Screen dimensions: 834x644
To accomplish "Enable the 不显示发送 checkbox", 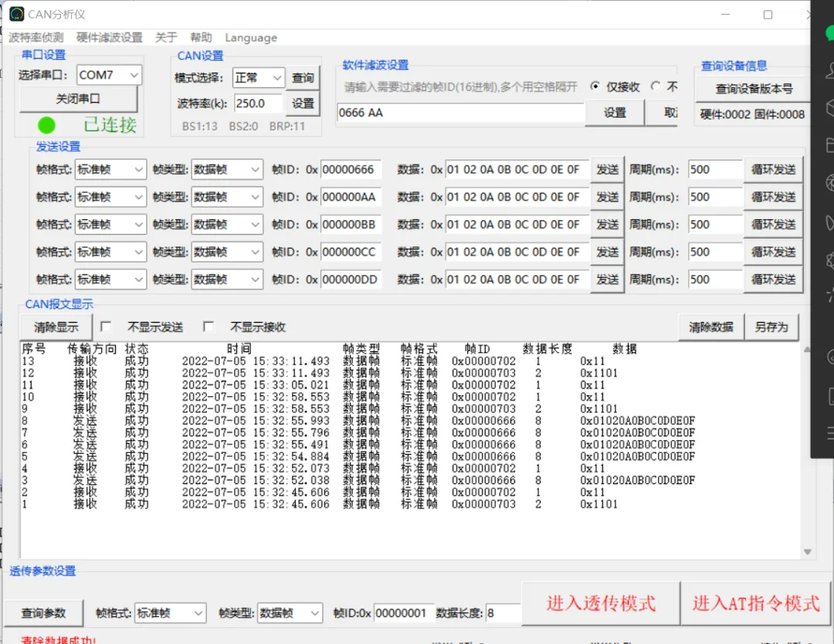I will click(106, 327).
